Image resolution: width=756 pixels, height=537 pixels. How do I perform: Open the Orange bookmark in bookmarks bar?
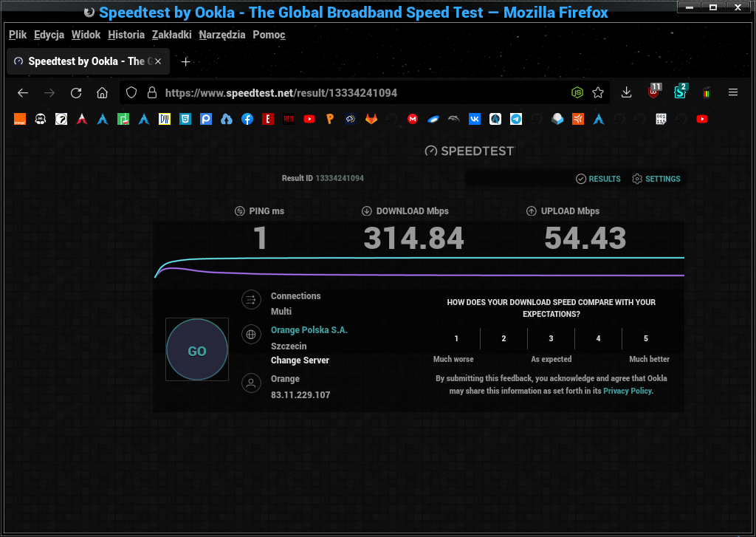click(20, 119)
